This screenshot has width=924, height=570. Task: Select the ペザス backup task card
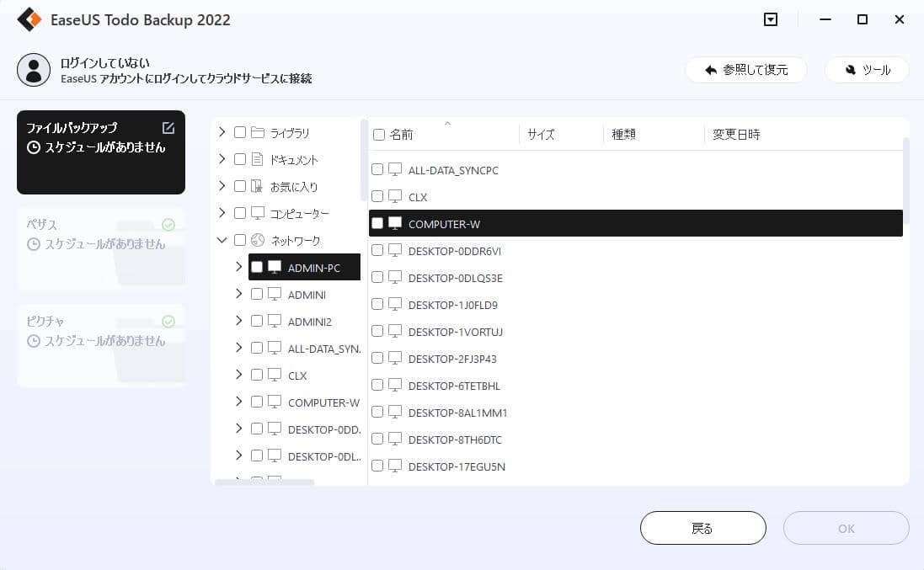tap(101, 248)
